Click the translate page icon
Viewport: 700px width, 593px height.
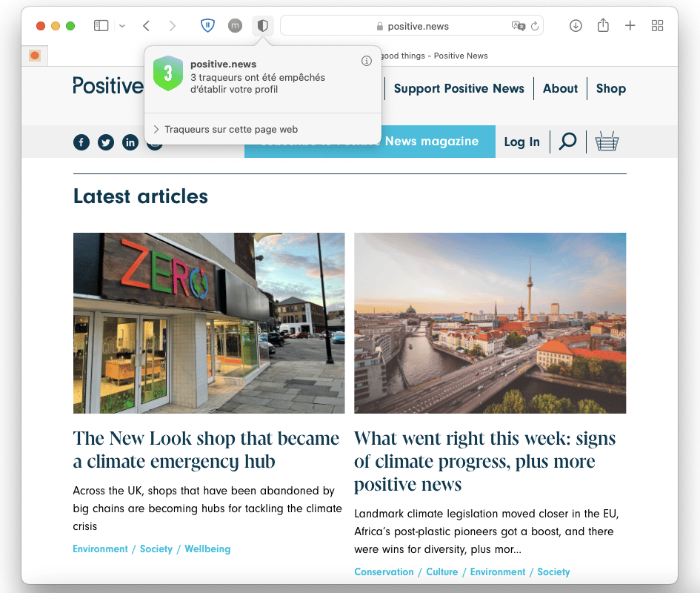519,26
